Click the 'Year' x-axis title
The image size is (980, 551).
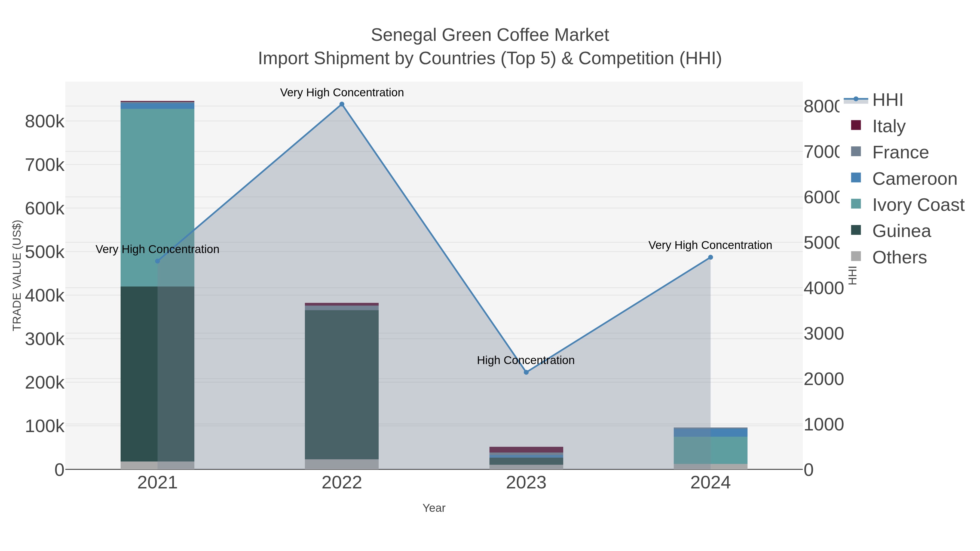point(434,508)
